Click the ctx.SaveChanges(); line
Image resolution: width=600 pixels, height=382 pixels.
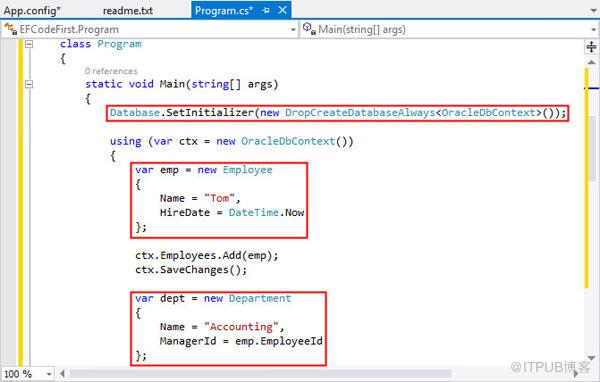191,270
